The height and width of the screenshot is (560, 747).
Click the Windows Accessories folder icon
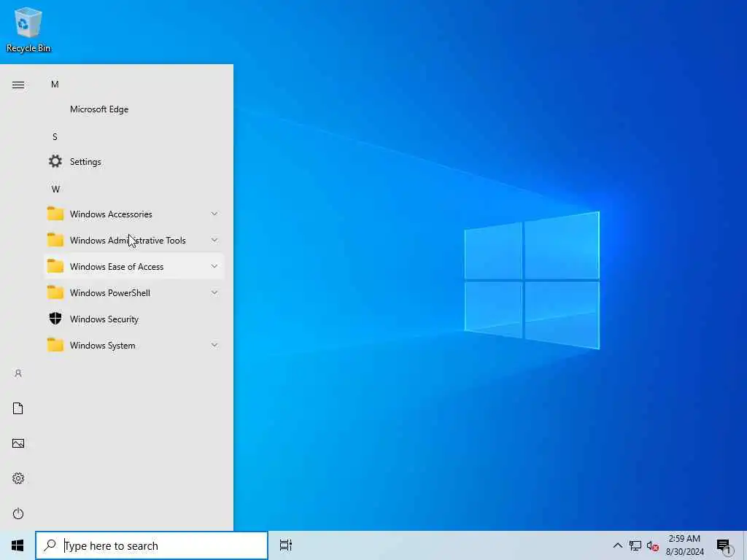point(55,214)
